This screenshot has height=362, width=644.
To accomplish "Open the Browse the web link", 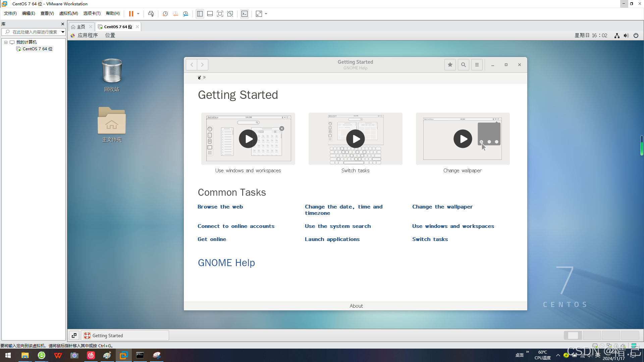I will pos(220,207).
